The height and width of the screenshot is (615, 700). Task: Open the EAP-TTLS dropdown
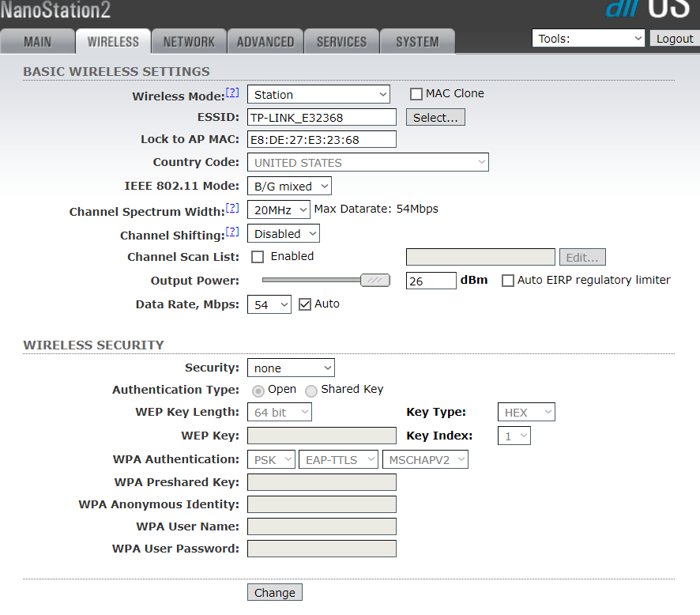[x=338, y=459]
